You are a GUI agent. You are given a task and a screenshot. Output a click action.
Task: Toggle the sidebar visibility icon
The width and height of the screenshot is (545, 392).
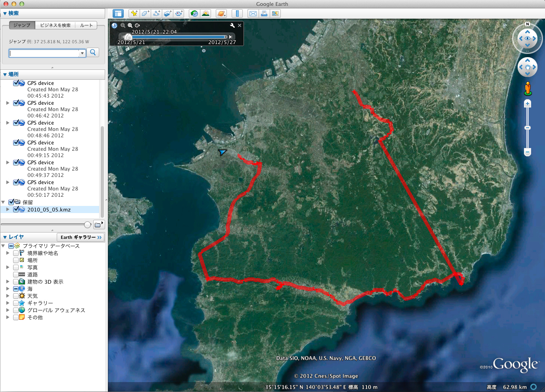(x=118, y=13)
